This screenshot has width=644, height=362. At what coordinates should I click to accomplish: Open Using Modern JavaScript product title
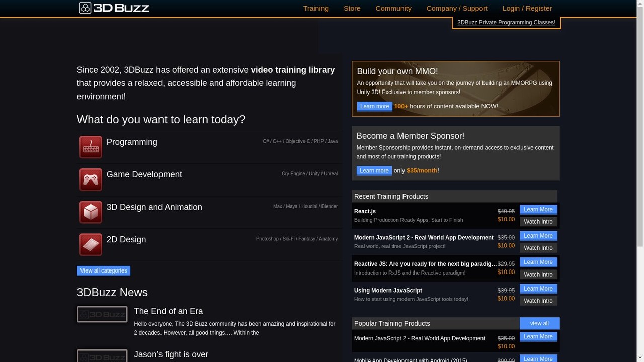coord(388,291)
